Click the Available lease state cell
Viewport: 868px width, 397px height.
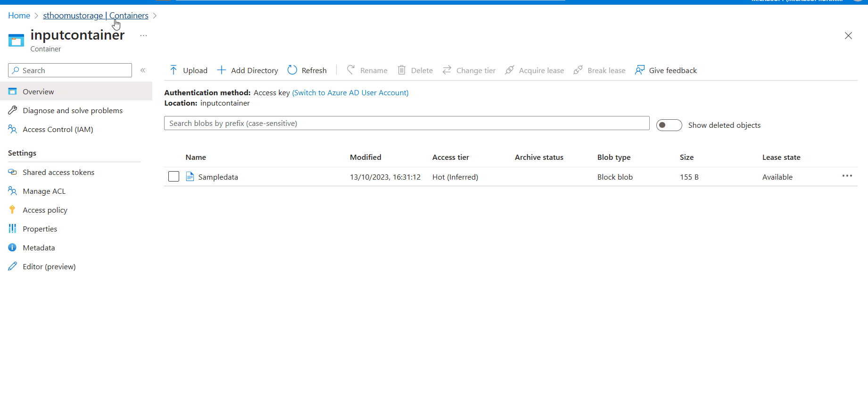click(x=777, y=177)
